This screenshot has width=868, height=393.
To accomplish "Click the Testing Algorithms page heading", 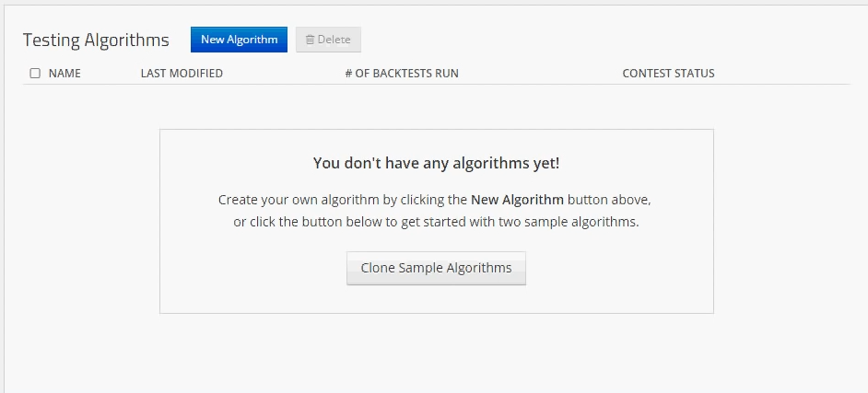I will [96, 40].
